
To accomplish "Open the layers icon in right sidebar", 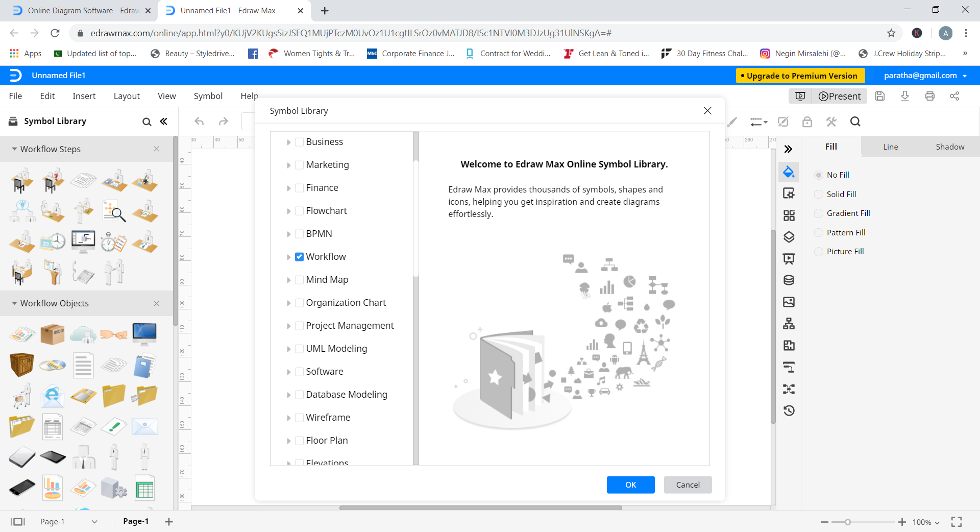I will pos(789,237).
